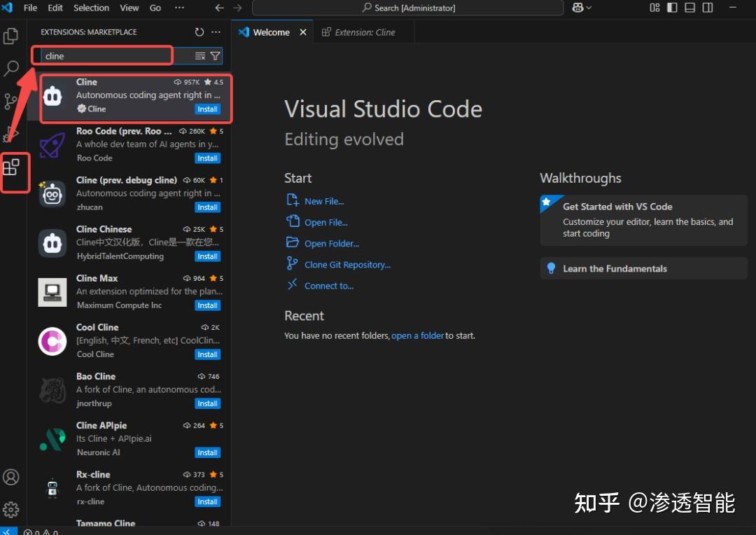Viewport: 756px width, 535px height.
Task: Click the VS Code logo icon
Action: 7,7
